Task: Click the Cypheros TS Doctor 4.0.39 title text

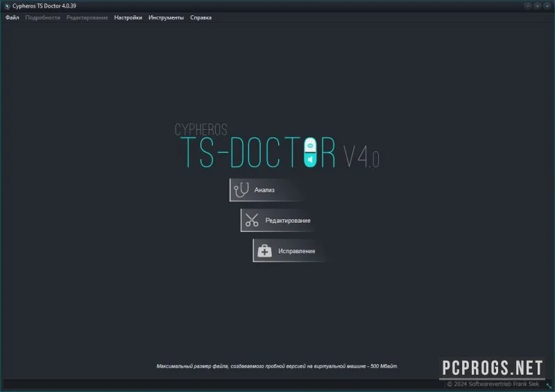Action: 44,6
